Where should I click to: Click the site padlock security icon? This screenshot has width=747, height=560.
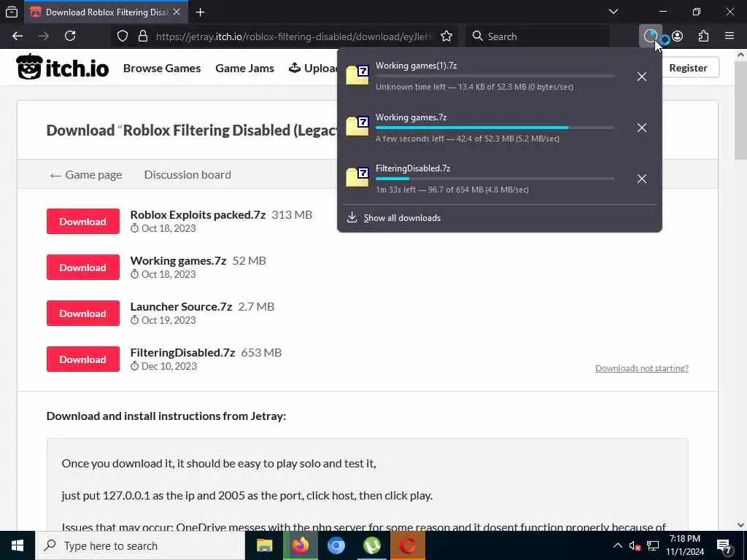[142, 36]
